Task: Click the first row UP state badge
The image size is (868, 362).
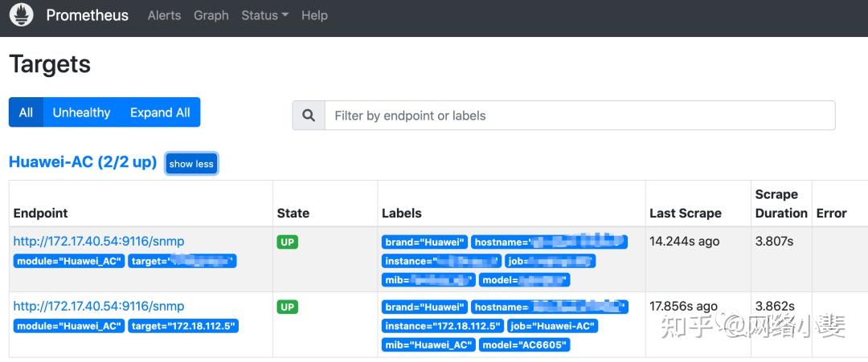Action: (x=288, y=242)
